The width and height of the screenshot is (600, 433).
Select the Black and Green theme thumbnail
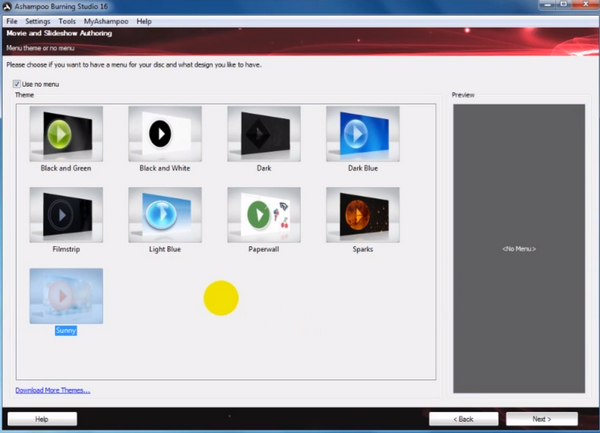tap(65, 133)
